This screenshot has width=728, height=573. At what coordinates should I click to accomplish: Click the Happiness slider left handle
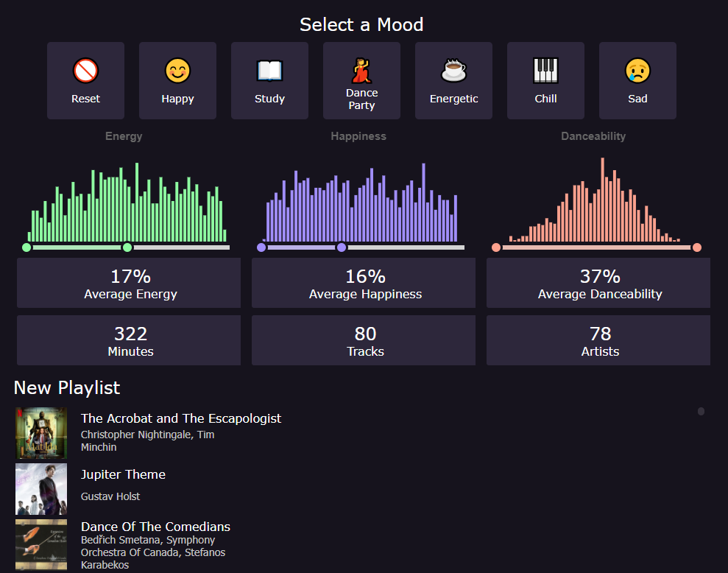[261, 247]
